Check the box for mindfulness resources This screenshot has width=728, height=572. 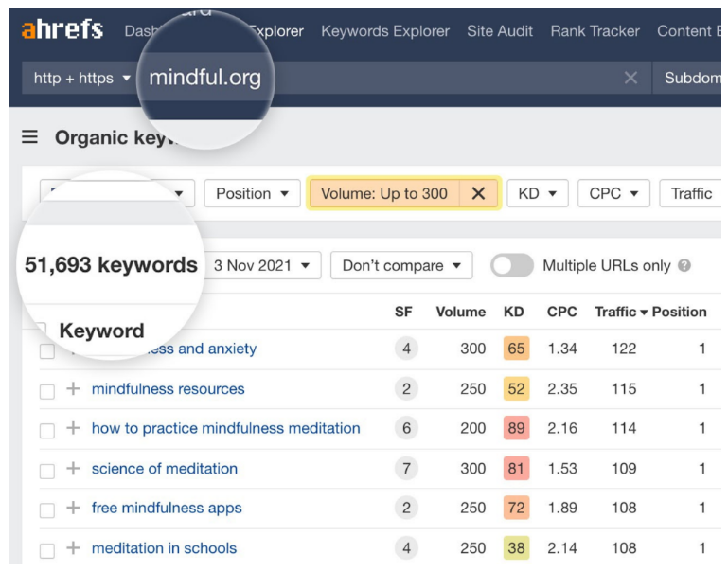click(x=47, y=390)
